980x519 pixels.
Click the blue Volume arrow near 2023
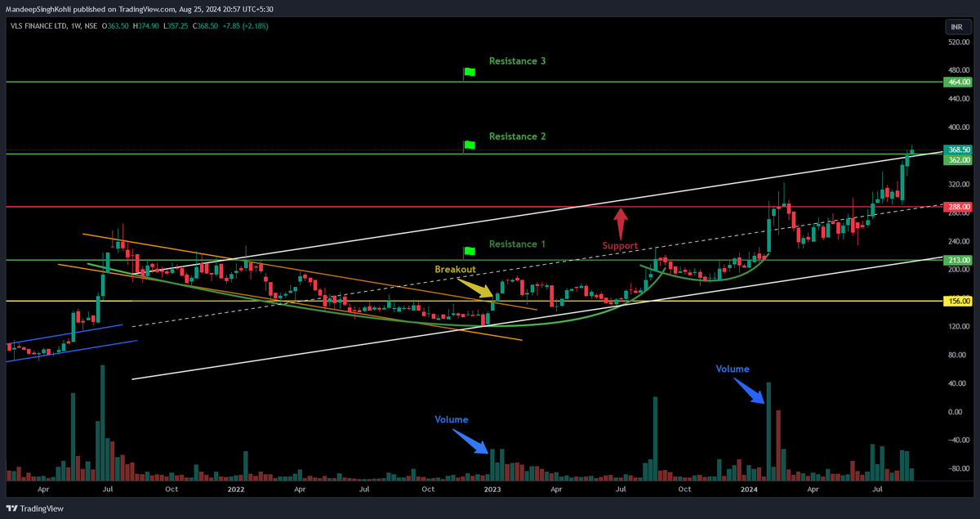click(x=470, y=442)
